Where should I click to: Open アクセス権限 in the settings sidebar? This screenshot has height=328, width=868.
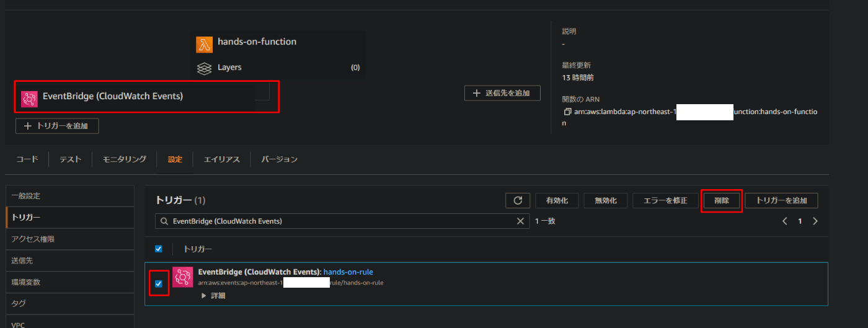[70, 239]
